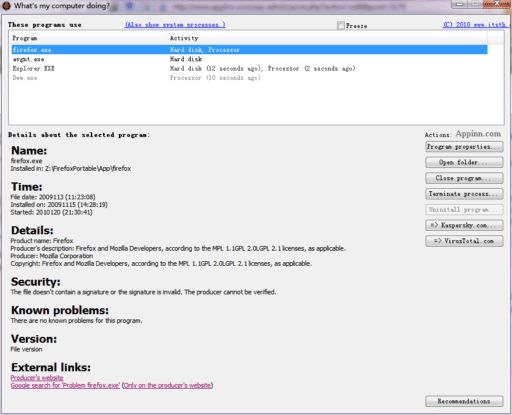
Task: Click the Close program button
Action: point(464,178)
